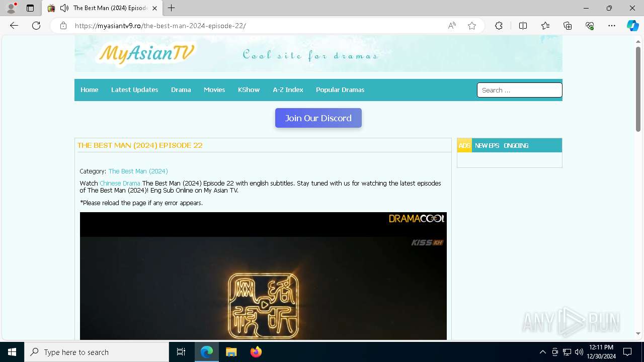Reload the page with Refresh icon
644x362 pixels.
pyautogui.click(x=36, y=26)
